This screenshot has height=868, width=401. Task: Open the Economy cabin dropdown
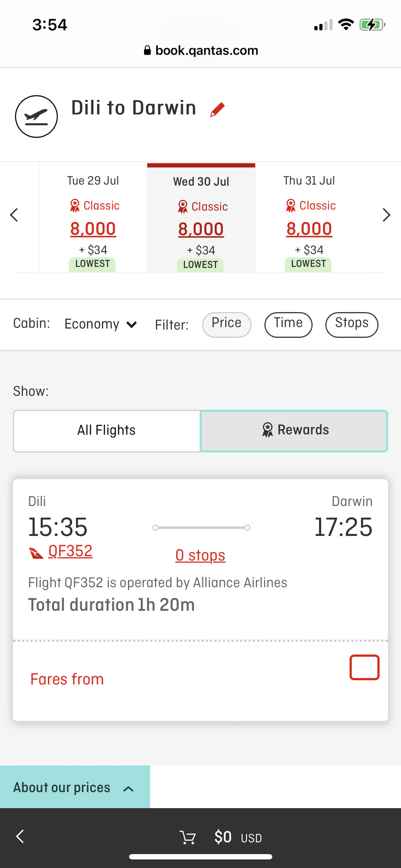point(101,324)
